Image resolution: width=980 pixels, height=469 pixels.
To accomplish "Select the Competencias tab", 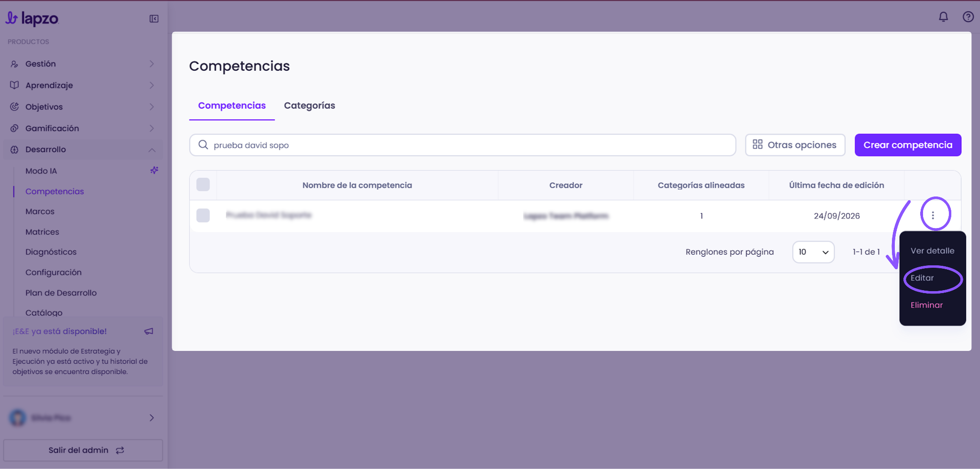I will (x=232, y=106).
